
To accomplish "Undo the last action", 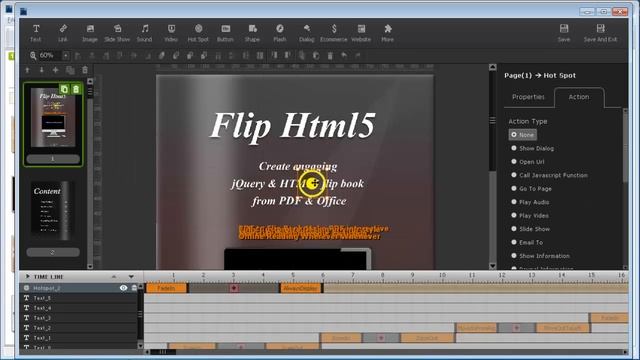I will point(344,56).
